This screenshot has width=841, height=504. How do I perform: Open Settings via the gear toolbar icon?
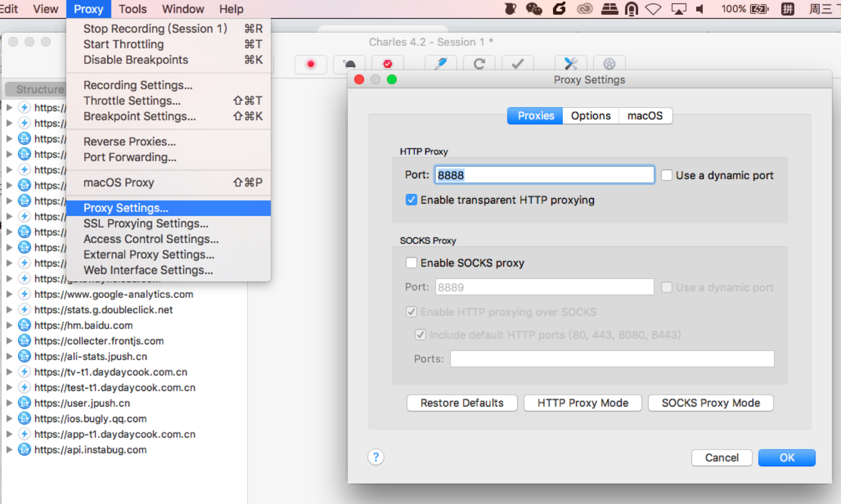609,64
